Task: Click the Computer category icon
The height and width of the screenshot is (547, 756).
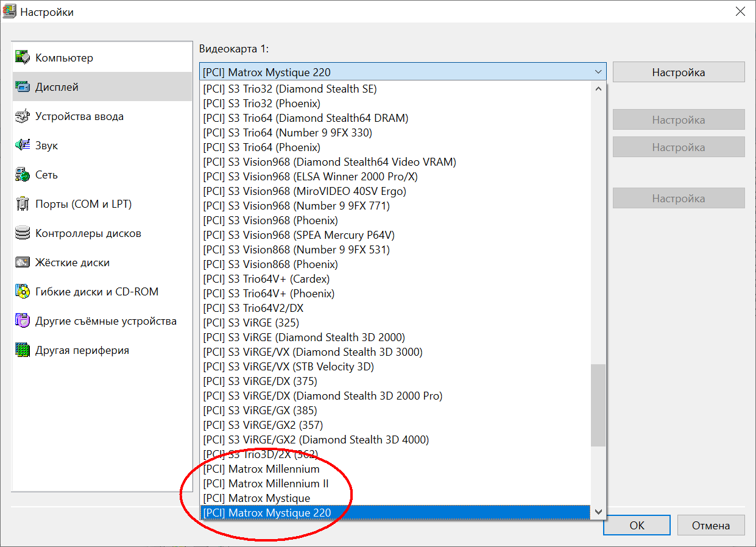Action: tap(23, 58)
